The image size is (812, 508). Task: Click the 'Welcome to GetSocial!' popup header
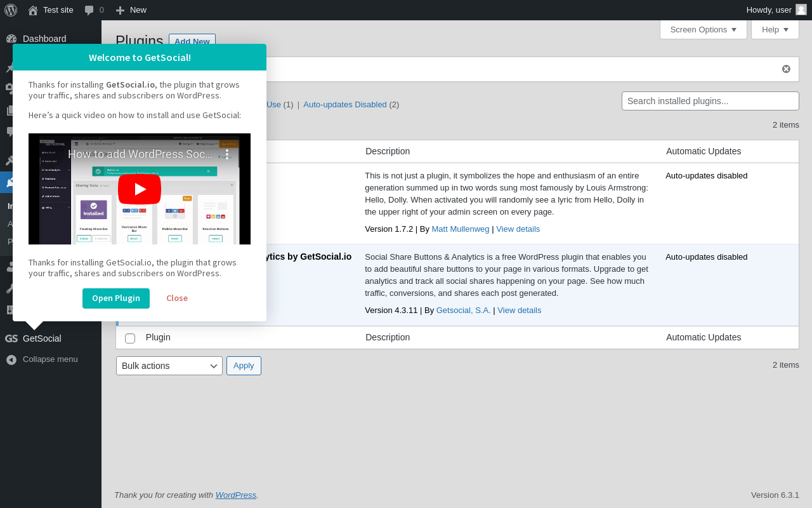pos(140,57)
